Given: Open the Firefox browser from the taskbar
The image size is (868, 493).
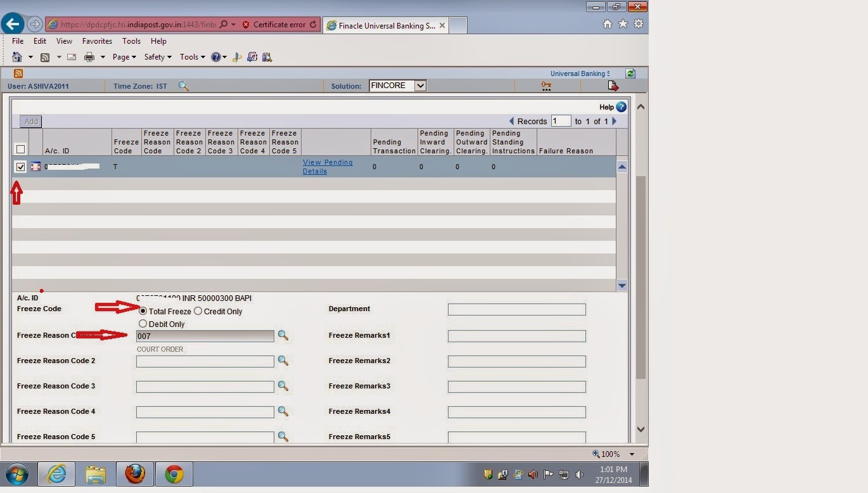Looking at the screenshot, I should [x=134, y=474].
